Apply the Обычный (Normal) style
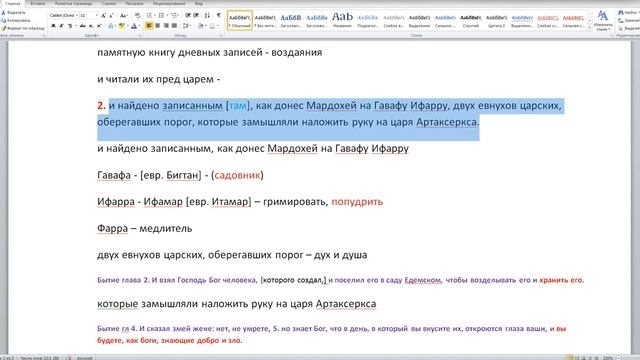 (x=240, y=20)
